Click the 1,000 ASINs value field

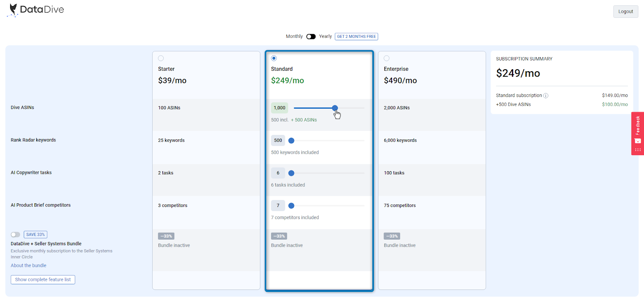point(279,108)
